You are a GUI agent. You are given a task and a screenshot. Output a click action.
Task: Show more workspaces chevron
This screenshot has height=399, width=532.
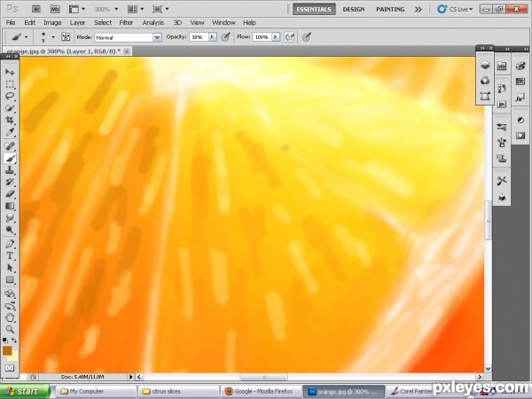pos(418,10)
